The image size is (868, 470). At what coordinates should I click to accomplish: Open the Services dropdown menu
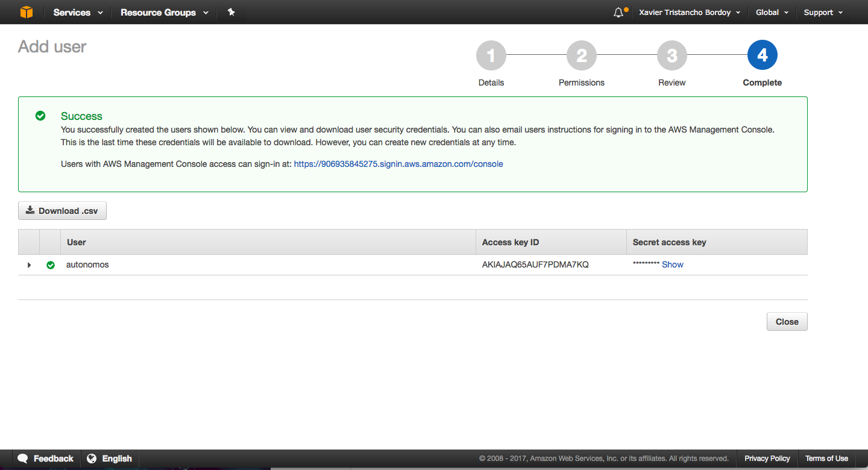(x=78, y=12)
